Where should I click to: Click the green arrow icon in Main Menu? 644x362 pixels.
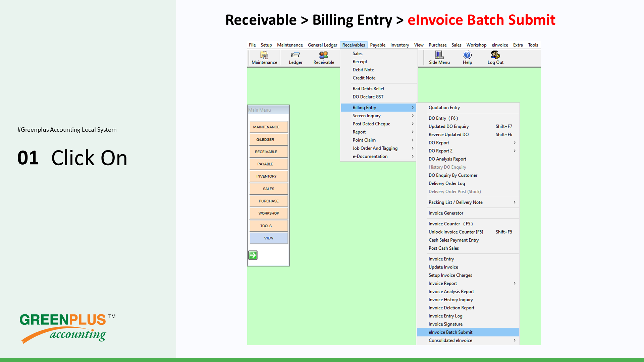coord(253,255)
